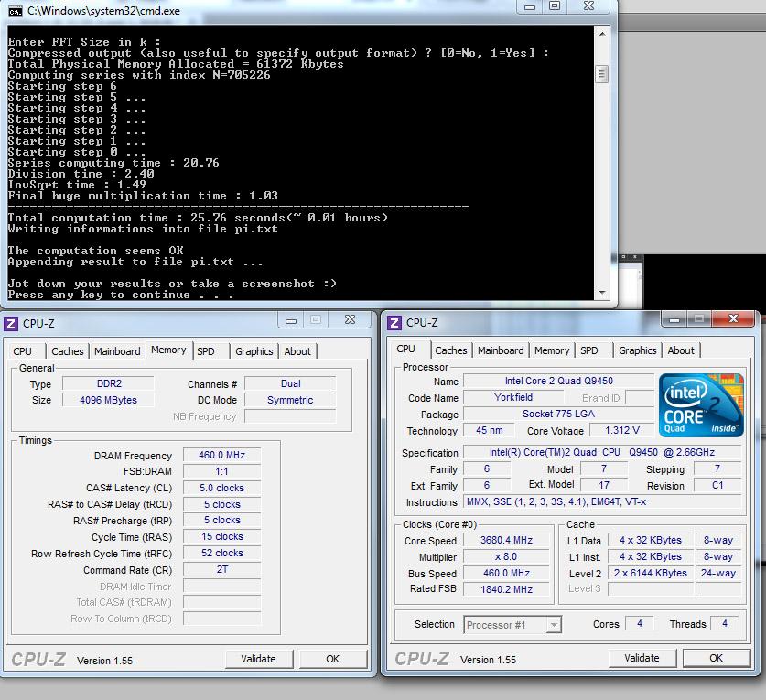The width and height of the screenshot is (766, 700).
Task: Click the cmd vertical scrollbar thumb
Action: tap(602, 74)
